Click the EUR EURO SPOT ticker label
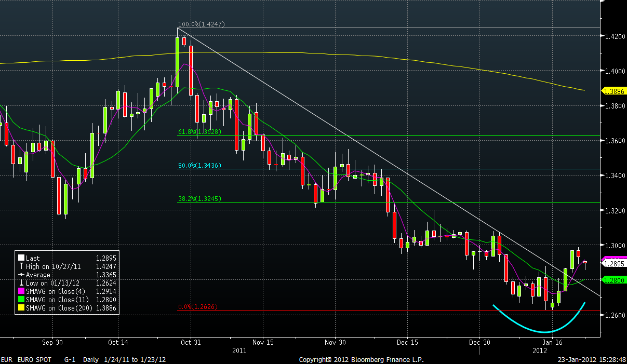 pos(26,359)
